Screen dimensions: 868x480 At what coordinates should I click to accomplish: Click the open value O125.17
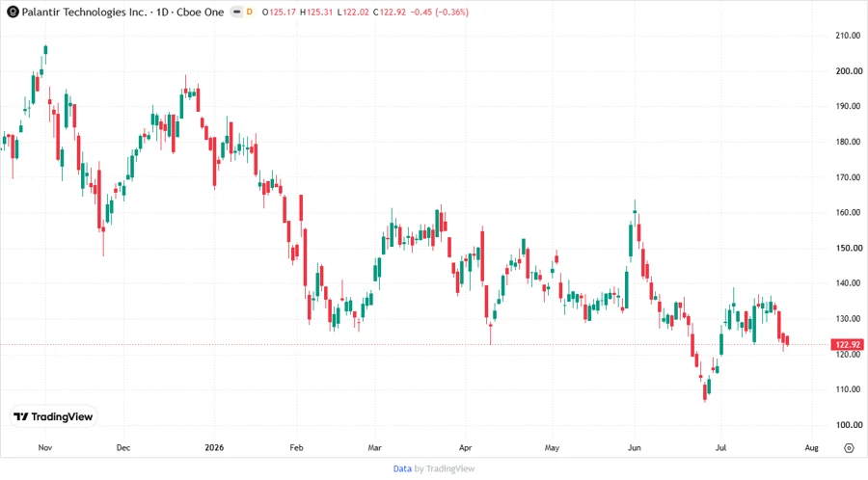point(279,12)
